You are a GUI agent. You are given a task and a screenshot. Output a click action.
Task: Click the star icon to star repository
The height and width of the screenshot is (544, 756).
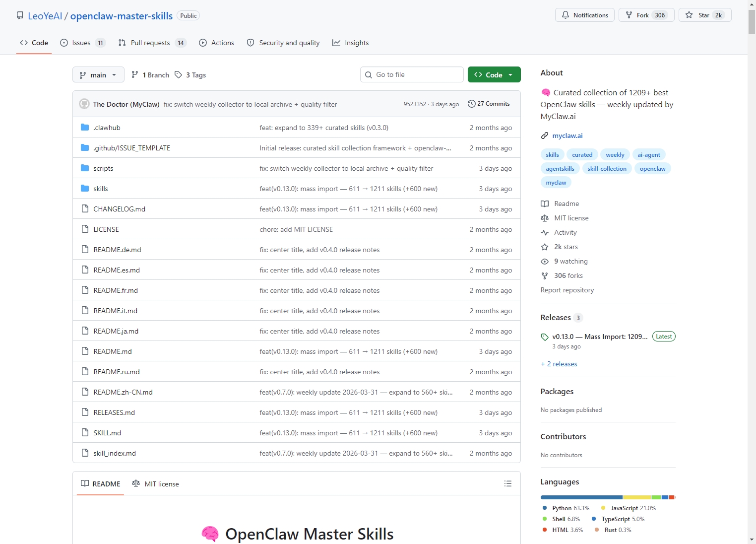point(689,15)
